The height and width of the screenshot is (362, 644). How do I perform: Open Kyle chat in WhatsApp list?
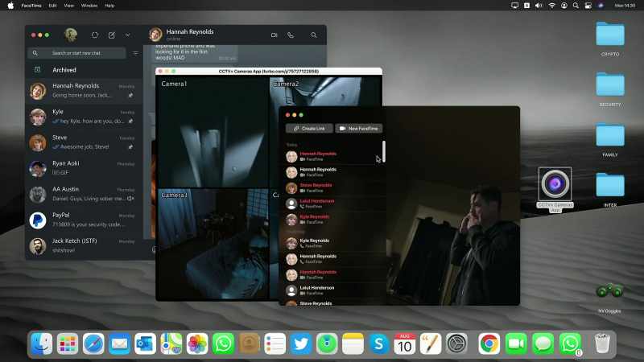click(x=84, y=117)
